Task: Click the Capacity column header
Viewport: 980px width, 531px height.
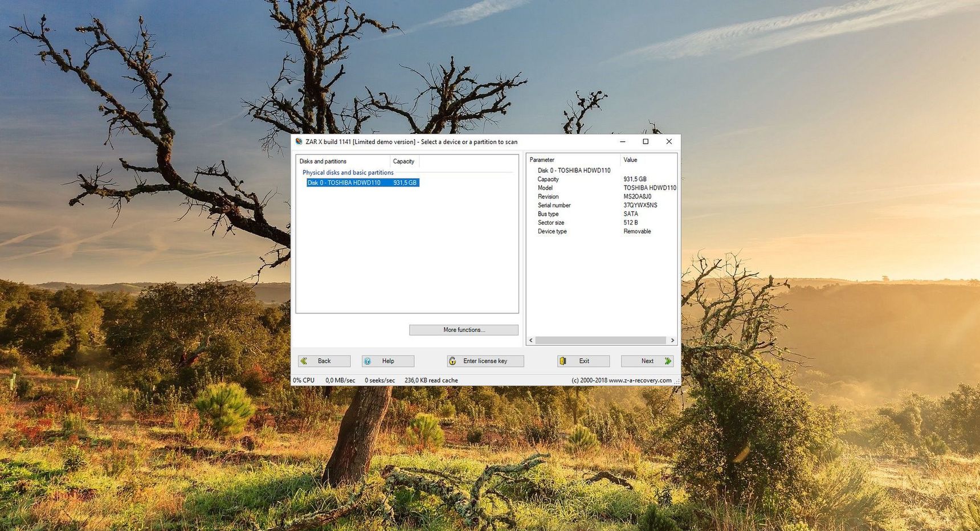Action: click(405, 161)
